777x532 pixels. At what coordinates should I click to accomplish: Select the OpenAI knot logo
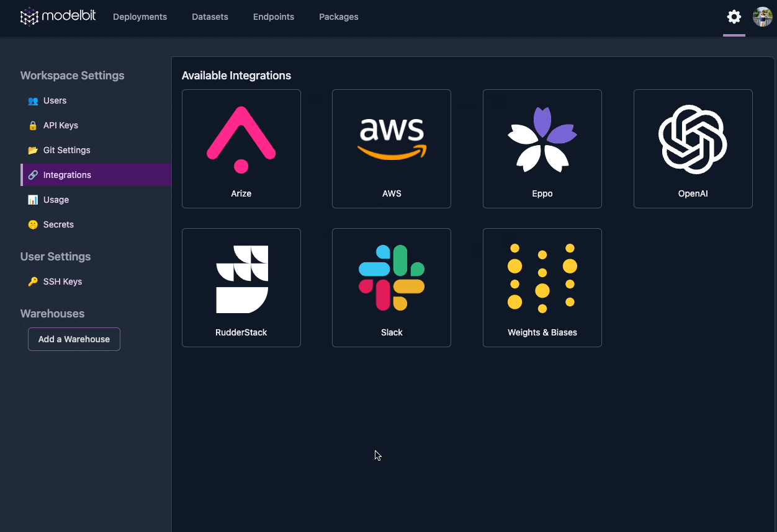(693, 139)
